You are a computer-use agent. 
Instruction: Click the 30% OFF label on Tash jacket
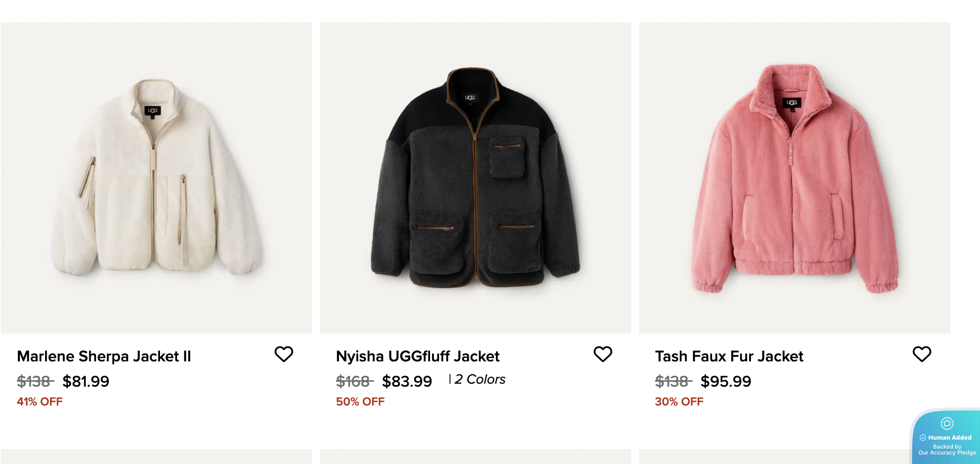pyautogui.click(x=679, y=402)
